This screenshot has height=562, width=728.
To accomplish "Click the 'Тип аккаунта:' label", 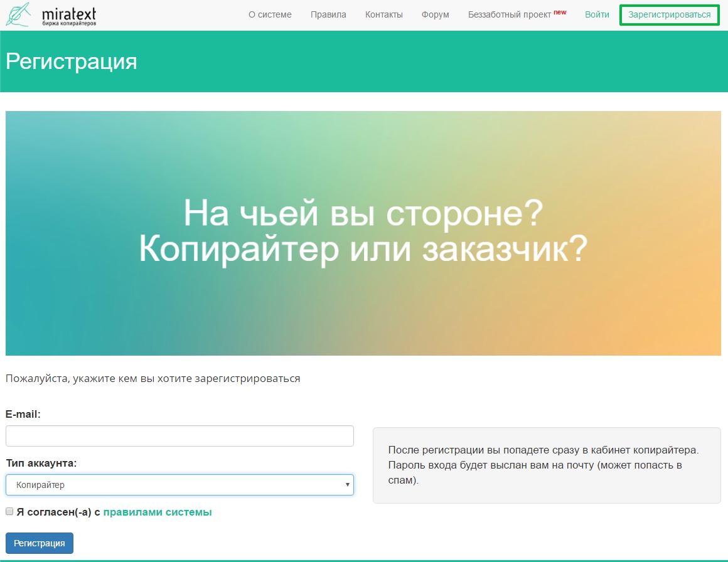I will click(41, 463).
